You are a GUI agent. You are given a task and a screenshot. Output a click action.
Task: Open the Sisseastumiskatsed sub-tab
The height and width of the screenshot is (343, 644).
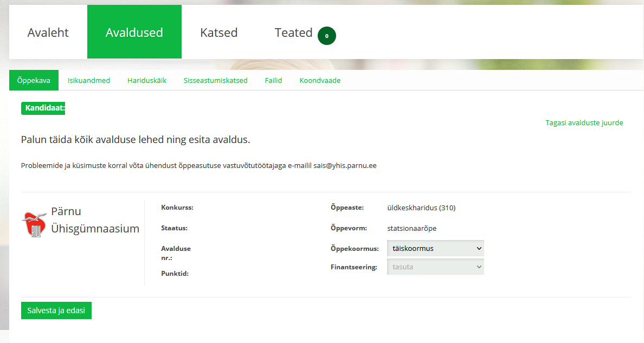215,81
